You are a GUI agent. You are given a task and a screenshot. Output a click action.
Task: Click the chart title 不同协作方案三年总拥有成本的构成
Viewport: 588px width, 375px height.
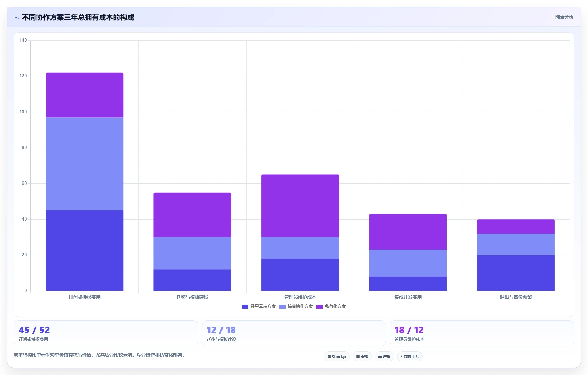(78, 18)
